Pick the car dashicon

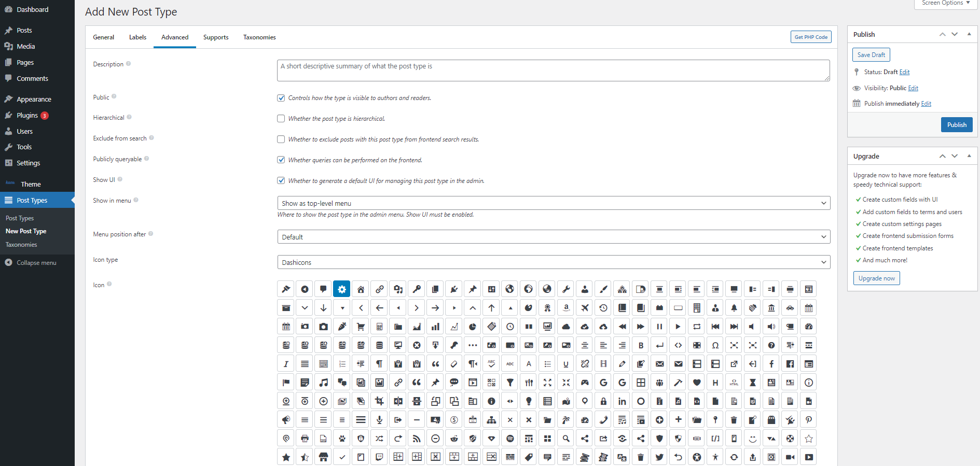point(790,308)
